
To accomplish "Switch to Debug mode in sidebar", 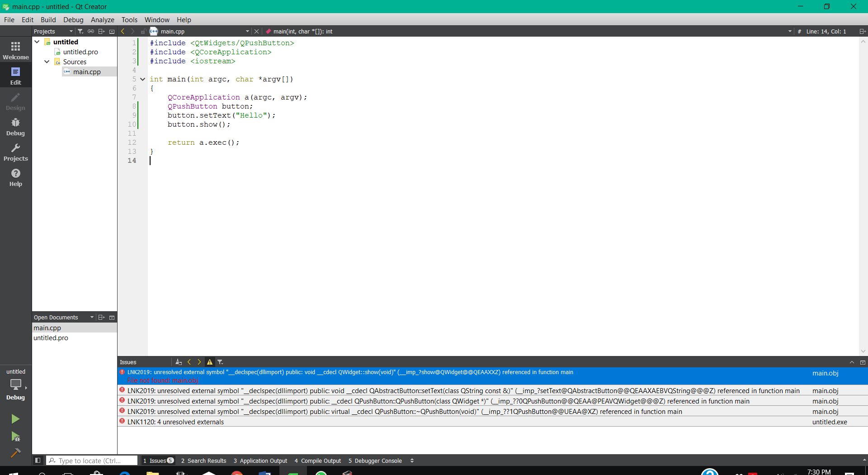I will 16,127.
